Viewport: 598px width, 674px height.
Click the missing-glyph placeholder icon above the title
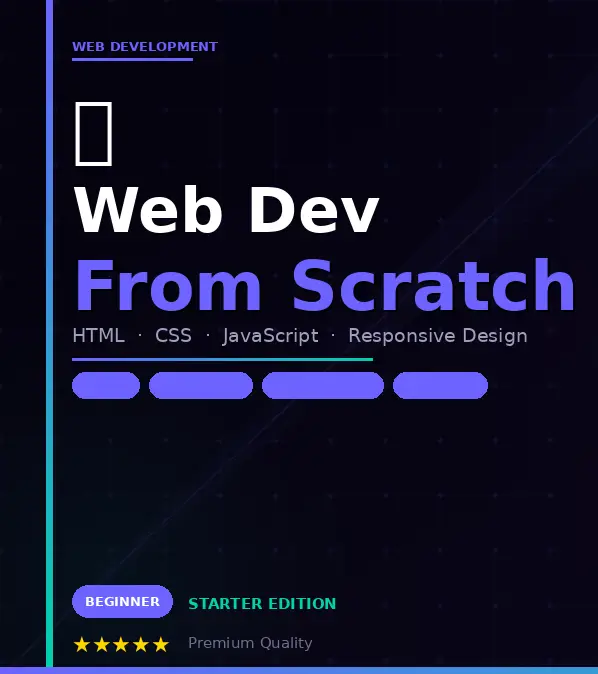pyautogui.click(x=94, y=134)
